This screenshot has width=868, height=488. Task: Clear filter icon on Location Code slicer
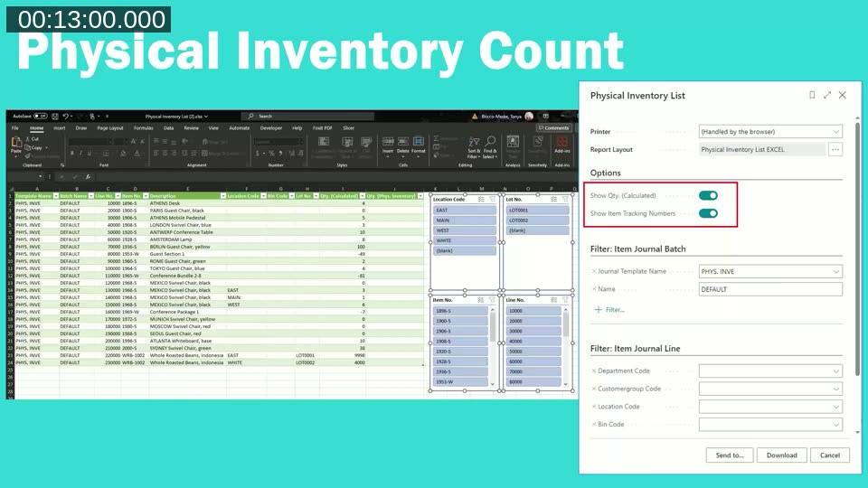492,199
